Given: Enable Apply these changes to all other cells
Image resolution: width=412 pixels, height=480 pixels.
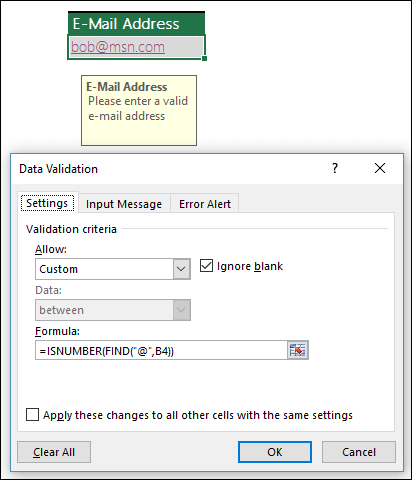Looking at the screenshot, I should 32,415.
